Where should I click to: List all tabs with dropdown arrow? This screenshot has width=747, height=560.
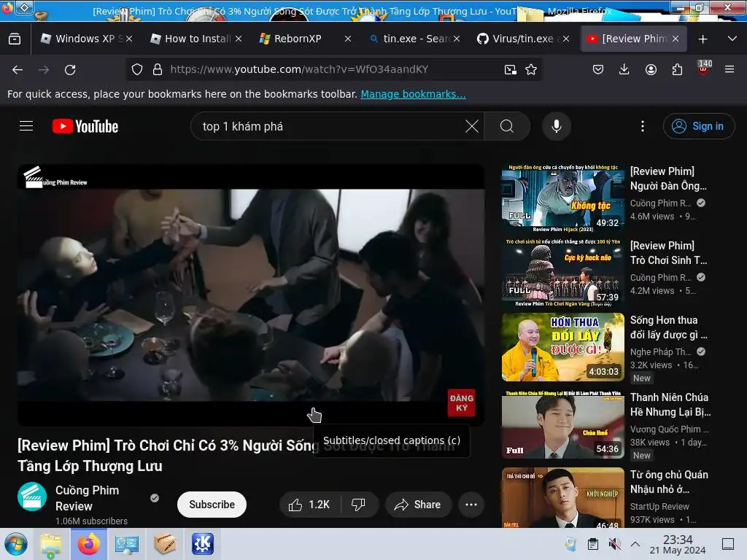[x=732, y=39]
